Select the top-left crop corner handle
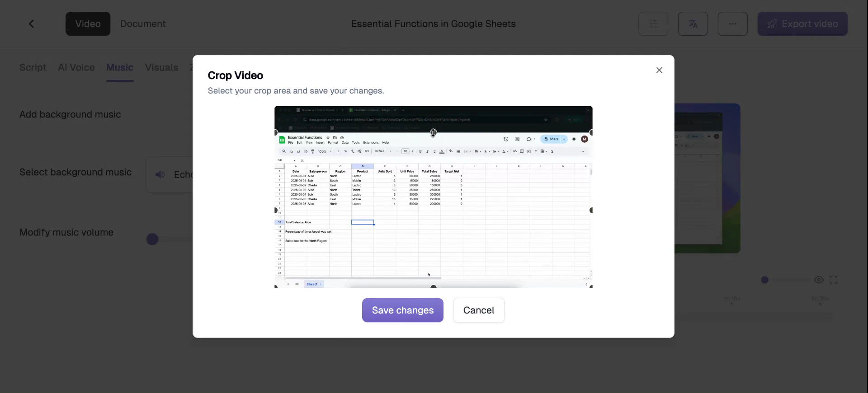 [x=276, y=132]
